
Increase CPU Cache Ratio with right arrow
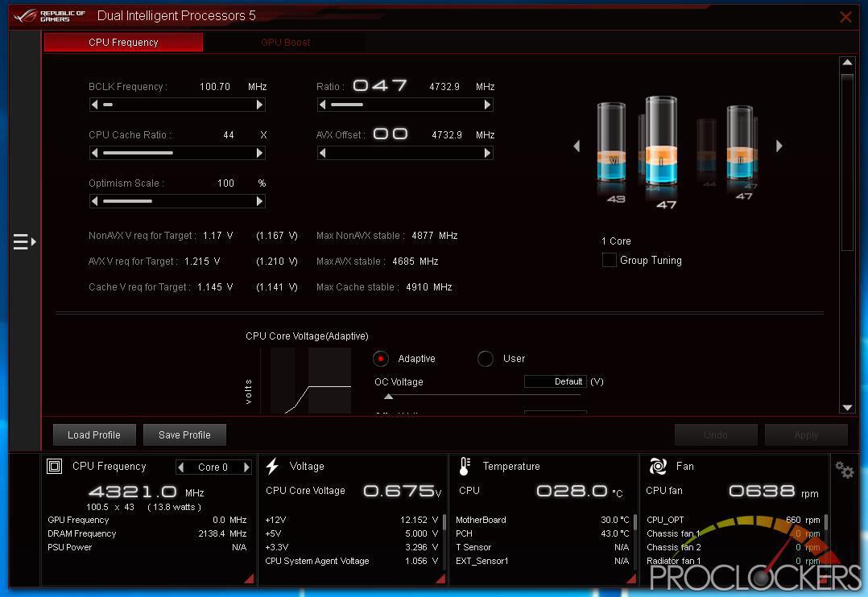259,153
